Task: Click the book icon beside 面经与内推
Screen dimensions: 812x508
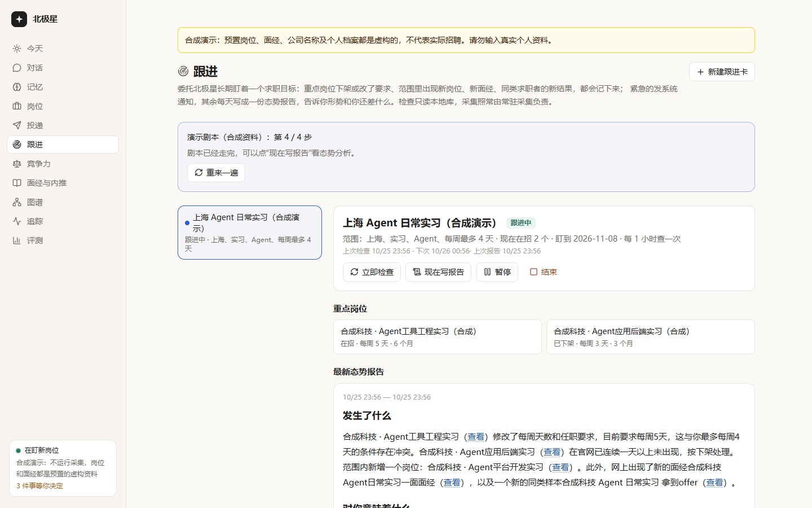Action: click(17, 183)
